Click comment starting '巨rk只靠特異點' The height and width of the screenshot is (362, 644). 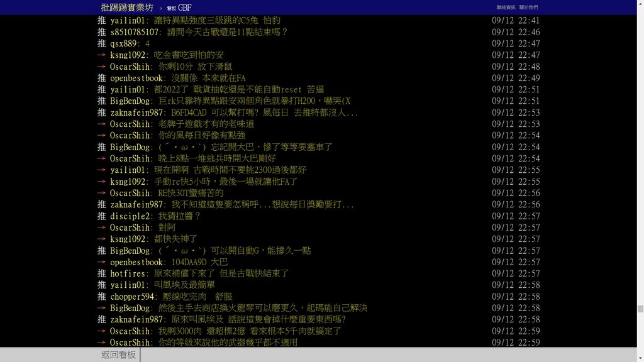click(255, 101)
